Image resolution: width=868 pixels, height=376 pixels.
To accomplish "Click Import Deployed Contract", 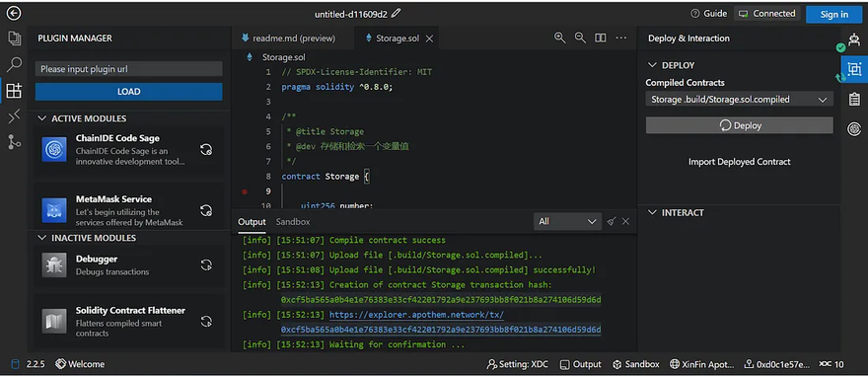I will click(x=739, y=162).
